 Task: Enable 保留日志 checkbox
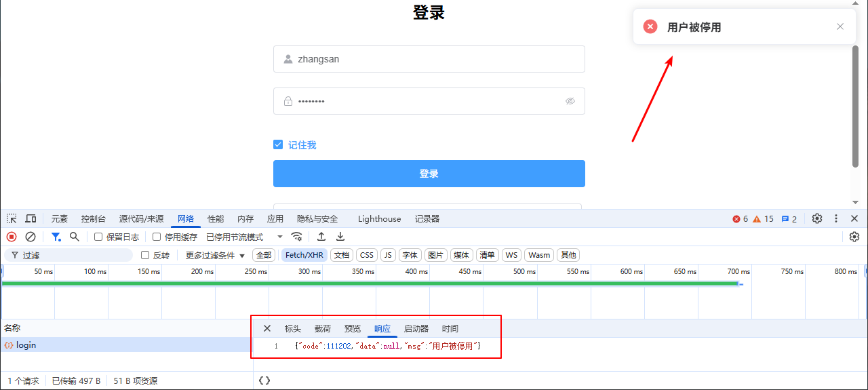pyautogui.click(x=98, y=237)
